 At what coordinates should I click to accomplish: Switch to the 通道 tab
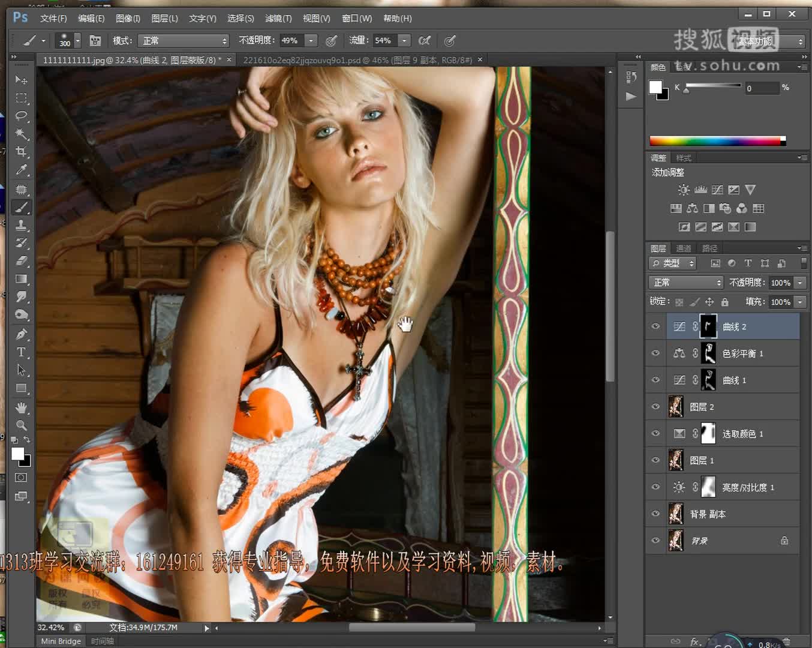tap(684, 248)
